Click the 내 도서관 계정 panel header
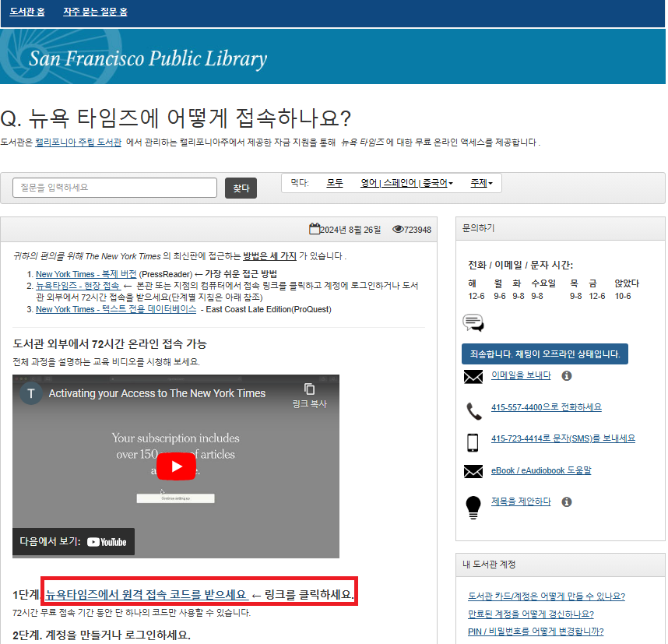This screenshot has height=644, width=668. (561, 565)
